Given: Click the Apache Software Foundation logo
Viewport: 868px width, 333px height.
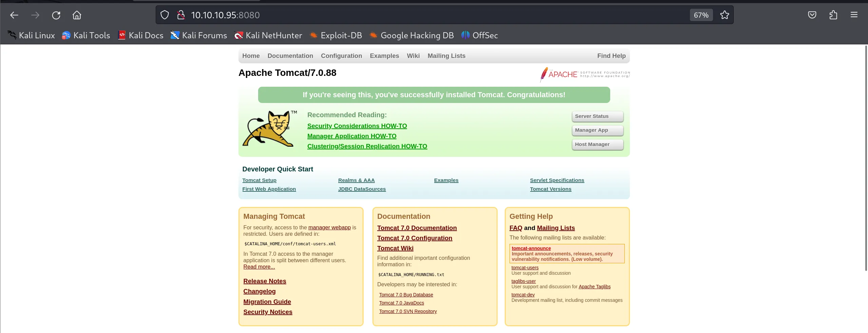Looking at the screenshot, I should (x=585, y=74).
